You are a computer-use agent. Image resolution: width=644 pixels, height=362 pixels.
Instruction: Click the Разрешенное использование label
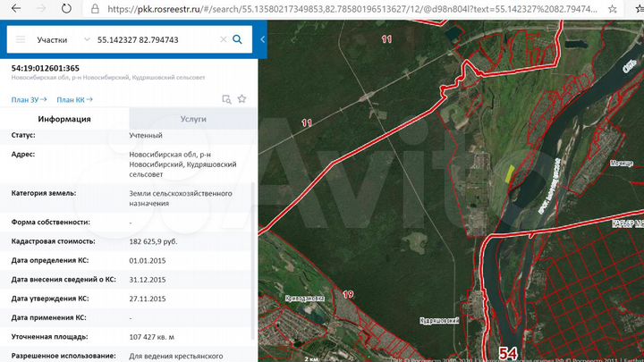click(64, 356)
